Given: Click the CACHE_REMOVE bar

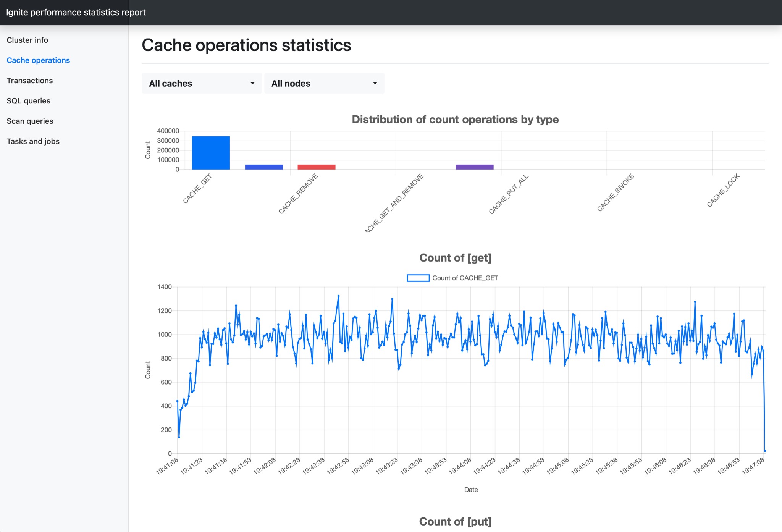Looking at the screenshot, I should (x=264, y=166).
